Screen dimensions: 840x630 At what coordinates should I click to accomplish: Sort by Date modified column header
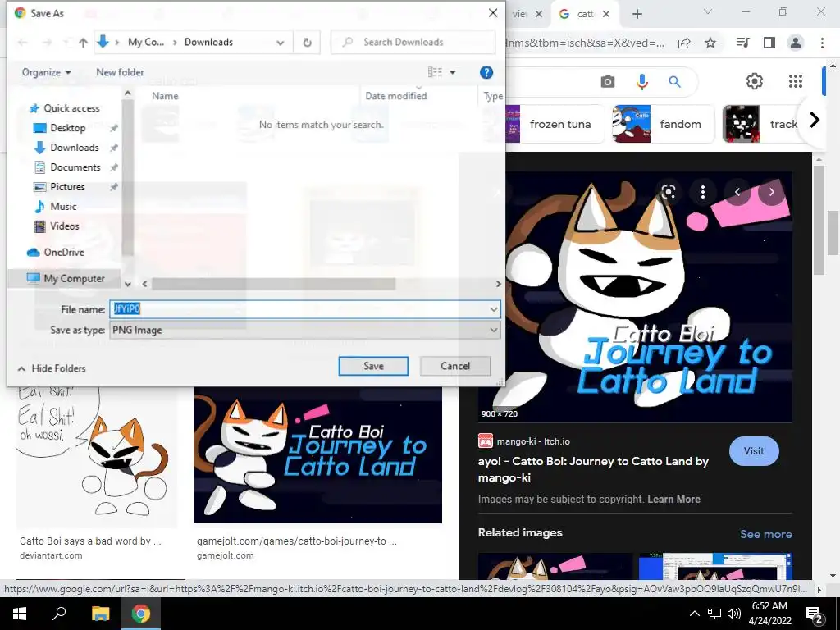[396, 96]
